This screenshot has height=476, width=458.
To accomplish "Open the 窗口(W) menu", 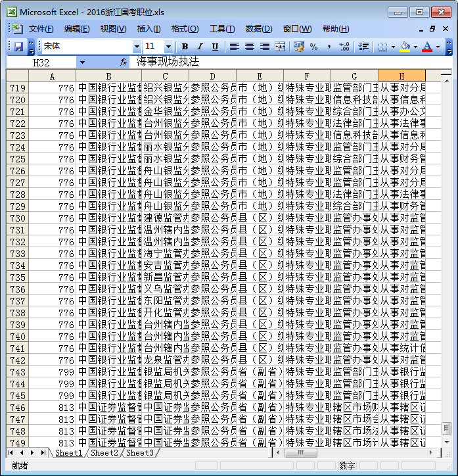I will 297,29.
